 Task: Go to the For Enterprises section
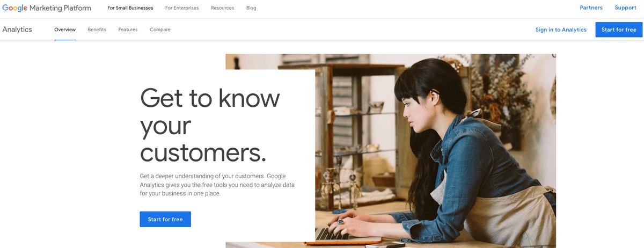pos(182,8)
